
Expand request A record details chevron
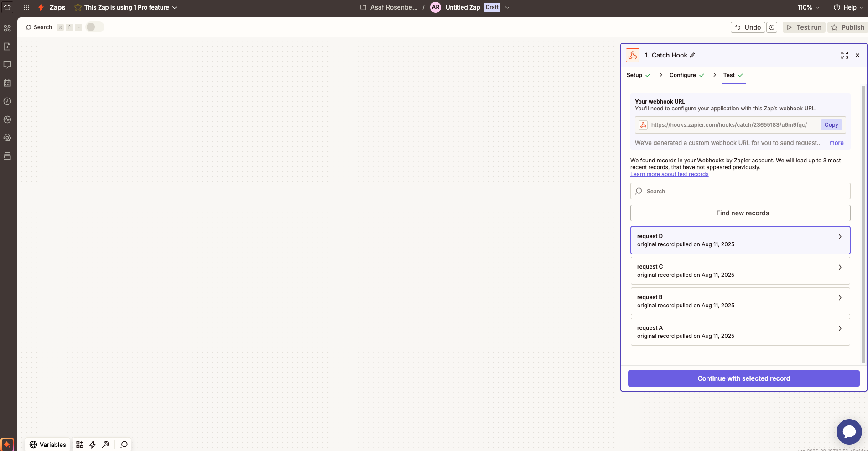coord(840,328)
